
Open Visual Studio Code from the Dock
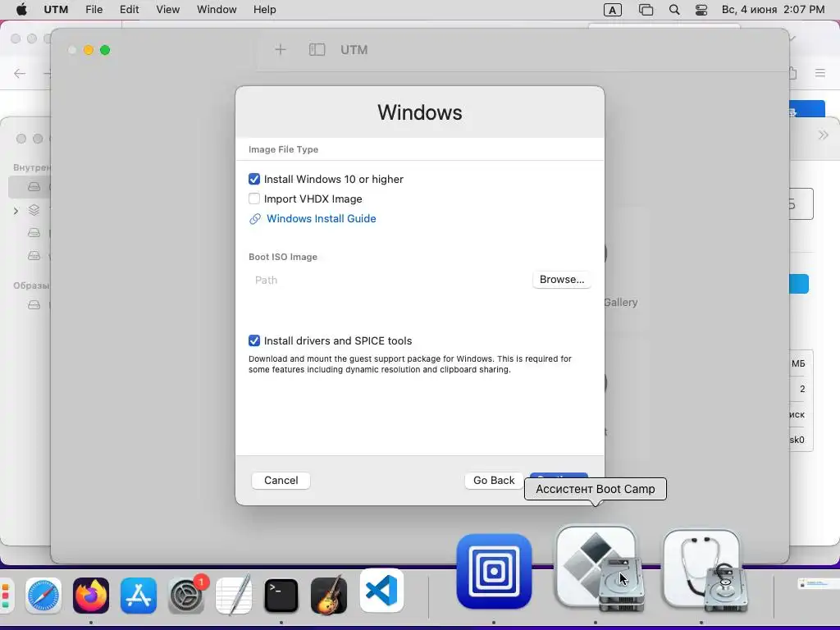pyautogui.click(x=381, y=591)
